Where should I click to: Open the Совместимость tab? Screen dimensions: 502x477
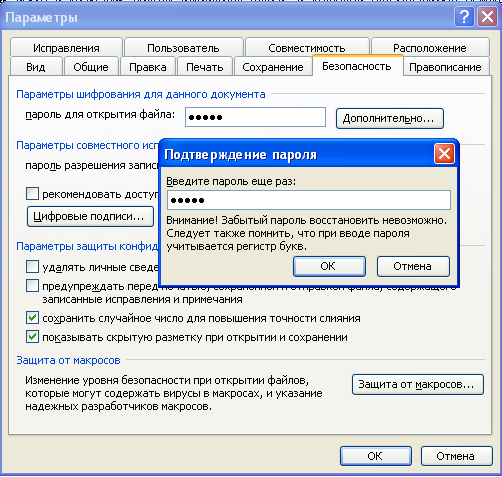(x=307, y=48)
